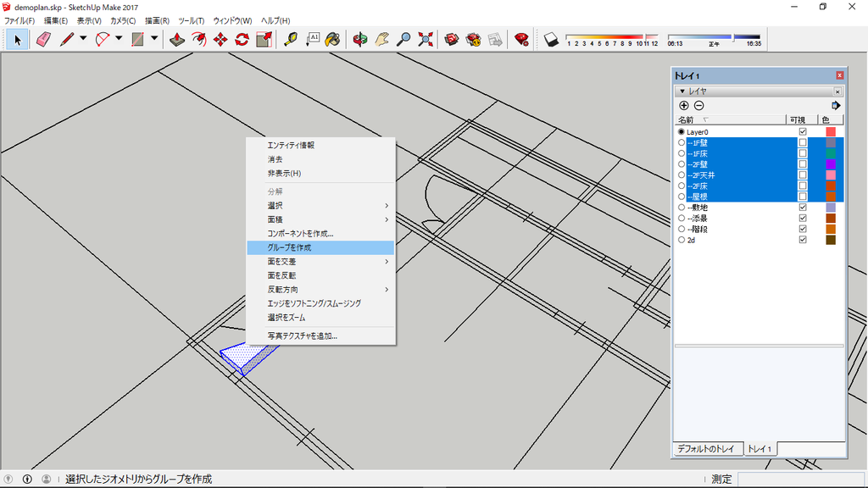This screenshot has height=488, width=868.
Task: Open the ファイル(F) menu
Action: click(19, 20)
